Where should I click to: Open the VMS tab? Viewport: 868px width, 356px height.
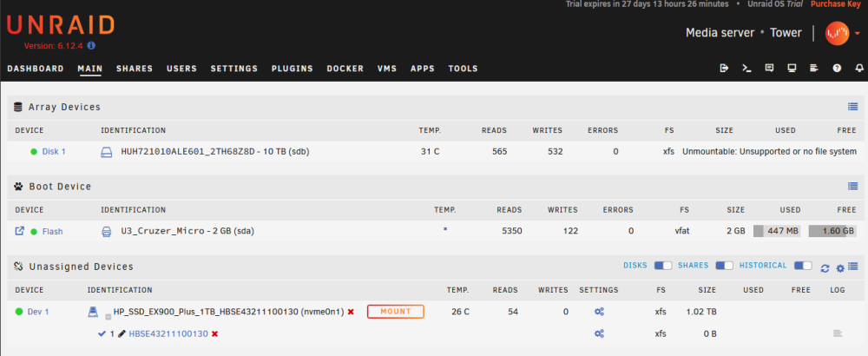point(387,69)
